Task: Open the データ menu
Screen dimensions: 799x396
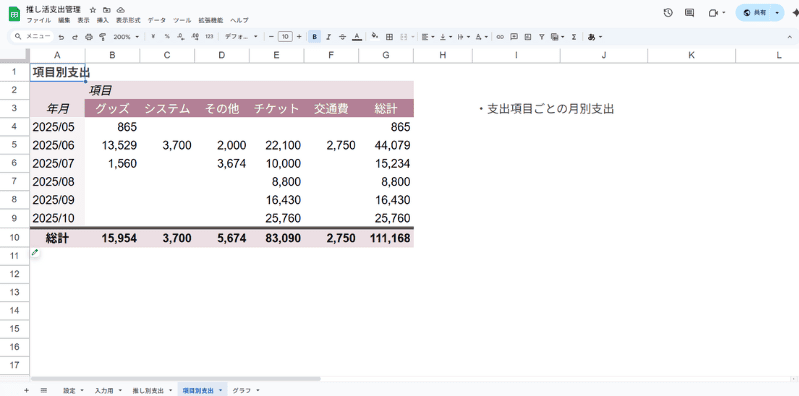Action: pos(156,20)
